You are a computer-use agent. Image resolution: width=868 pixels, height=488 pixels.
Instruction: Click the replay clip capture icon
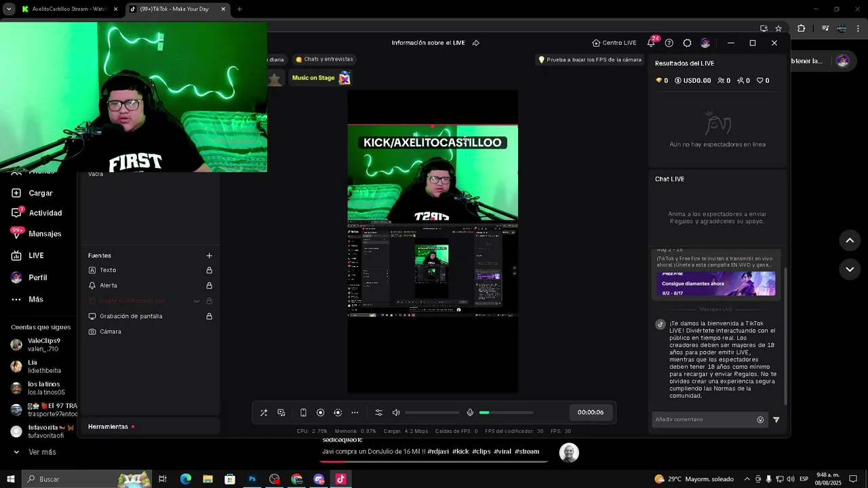338,413
